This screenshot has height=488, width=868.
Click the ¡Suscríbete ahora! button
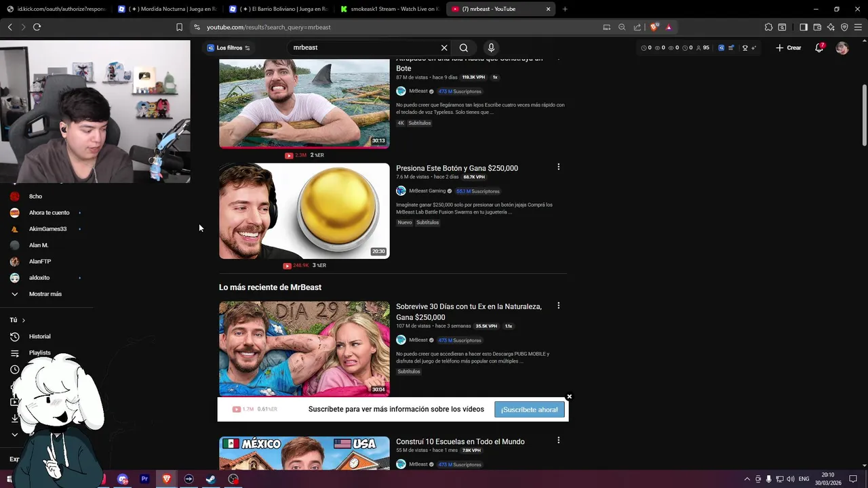tap(530, 409)
